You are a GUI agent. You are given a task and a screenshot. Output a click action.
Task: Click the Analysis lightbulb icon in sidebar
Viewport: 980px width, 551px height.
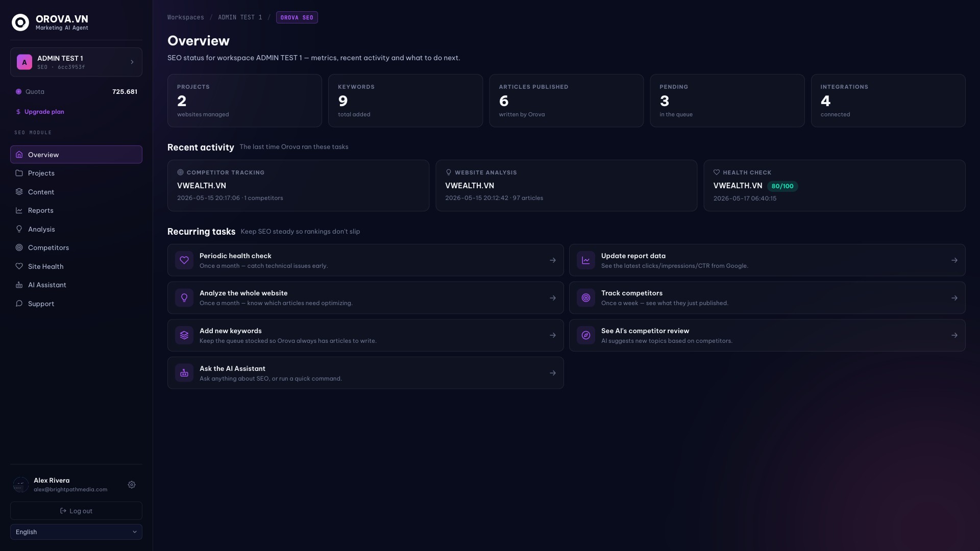pyautogui.click(x=19, y=229)
